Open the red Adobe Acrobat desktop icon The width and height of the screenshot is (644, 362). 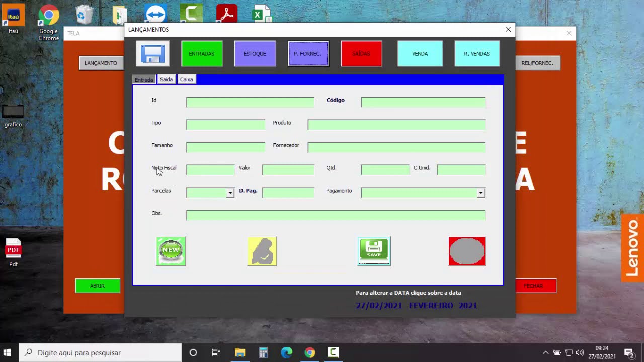point(226,14)
